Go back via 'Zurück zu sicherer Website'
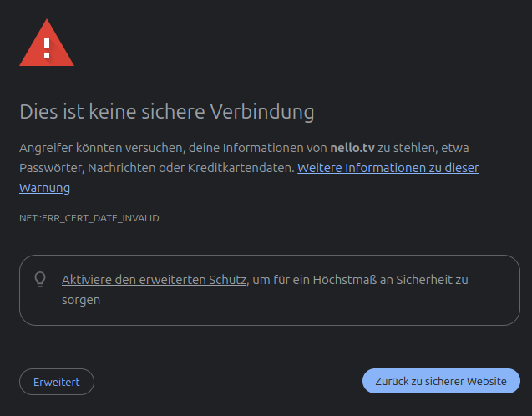532x416 pixels. 441,381
